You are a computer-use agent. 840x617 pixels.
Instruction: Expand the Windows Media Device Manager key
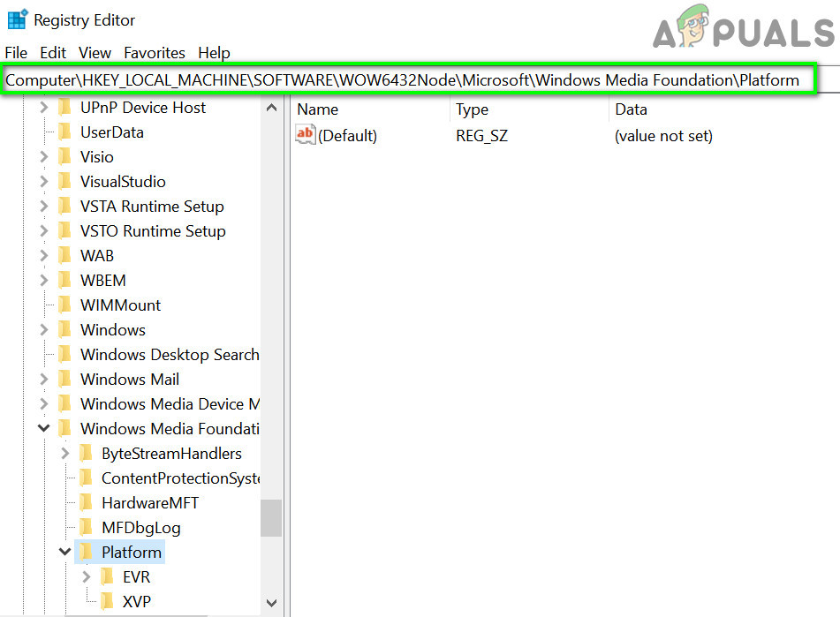click(44, 403)
